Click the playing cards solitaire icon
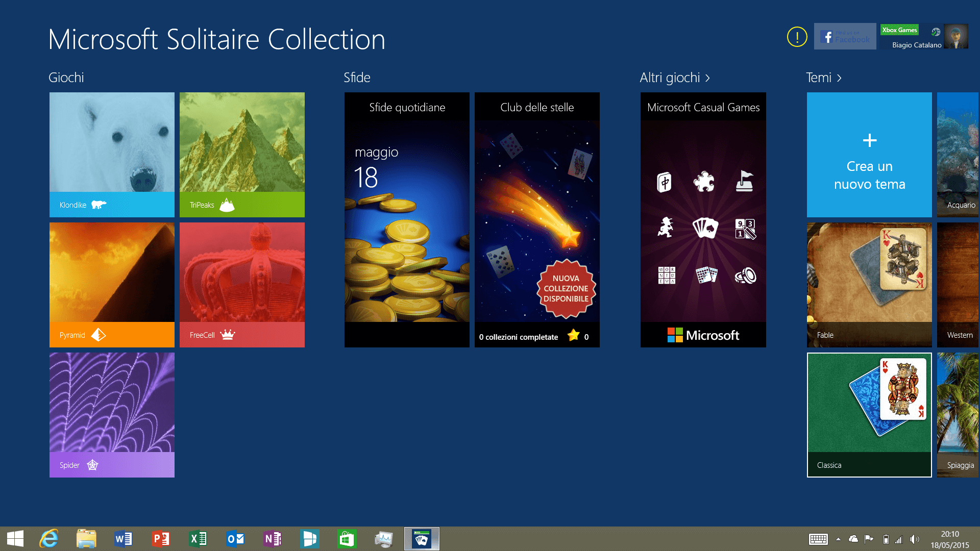The width and height of the screenshot is (980, 551). (705, 228)
